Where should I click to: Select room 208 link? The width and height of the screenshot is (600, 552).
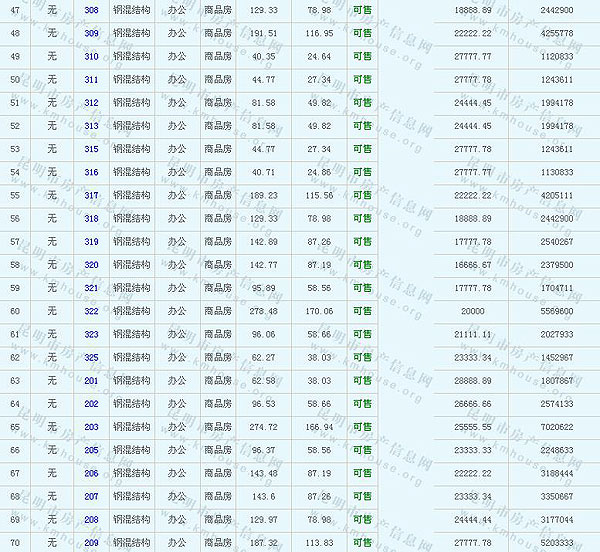coord(91,520)
